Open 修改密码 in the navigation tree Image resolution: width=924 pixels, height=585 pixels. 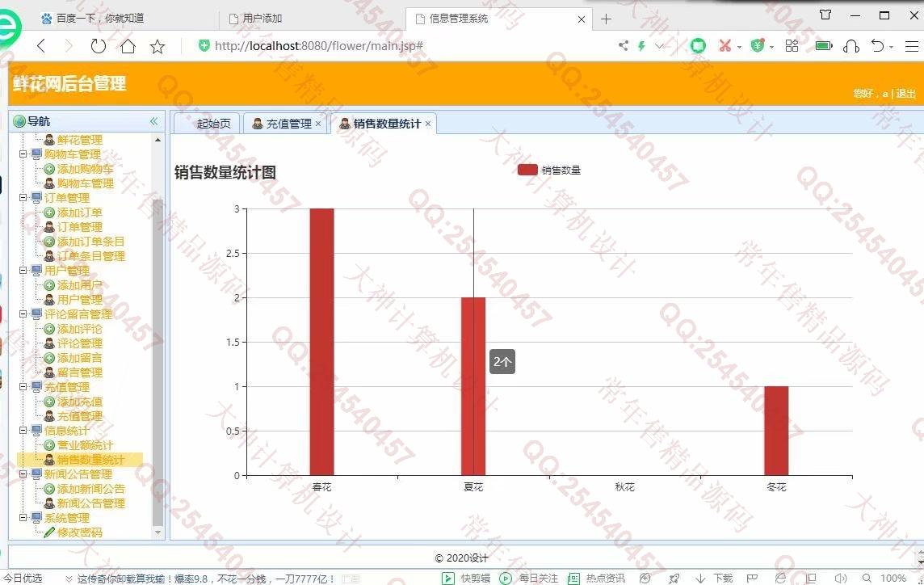[x=79, y=532]
